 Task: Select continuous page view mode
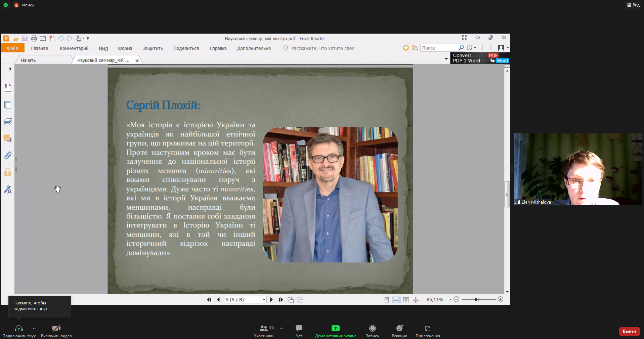(x=396, y=300)
